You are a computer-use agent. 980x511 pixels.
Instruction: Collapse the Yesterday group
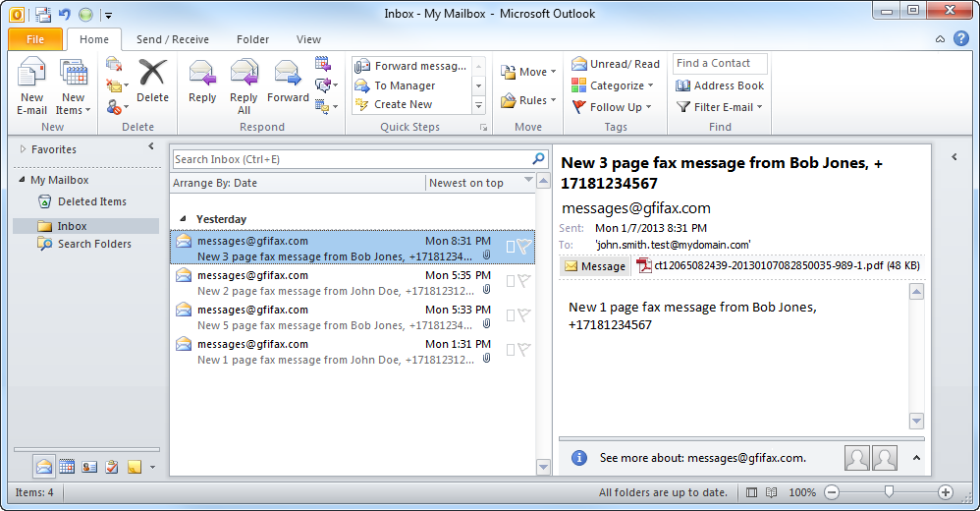point(183,219)
